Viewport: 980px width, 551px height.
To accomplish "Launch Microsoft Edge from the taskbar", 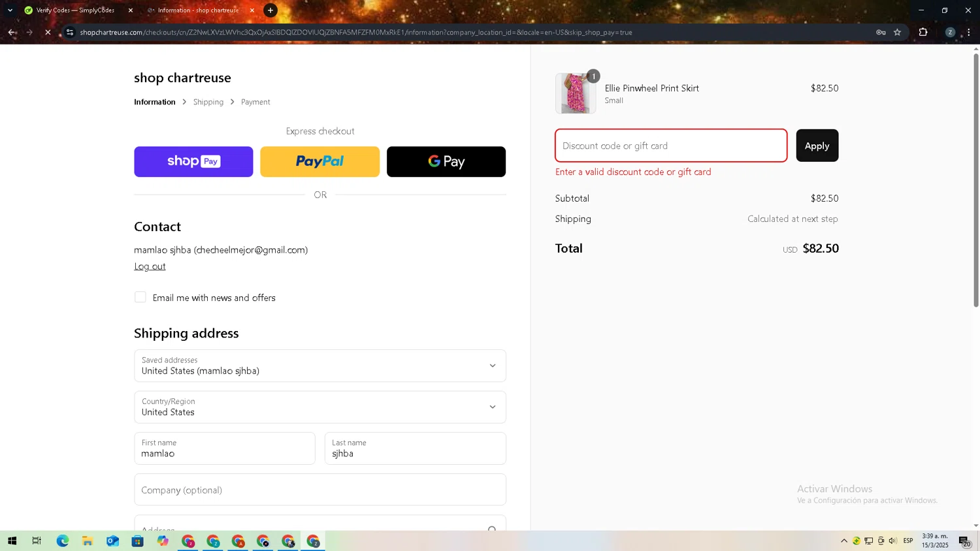I will (62, 541).
